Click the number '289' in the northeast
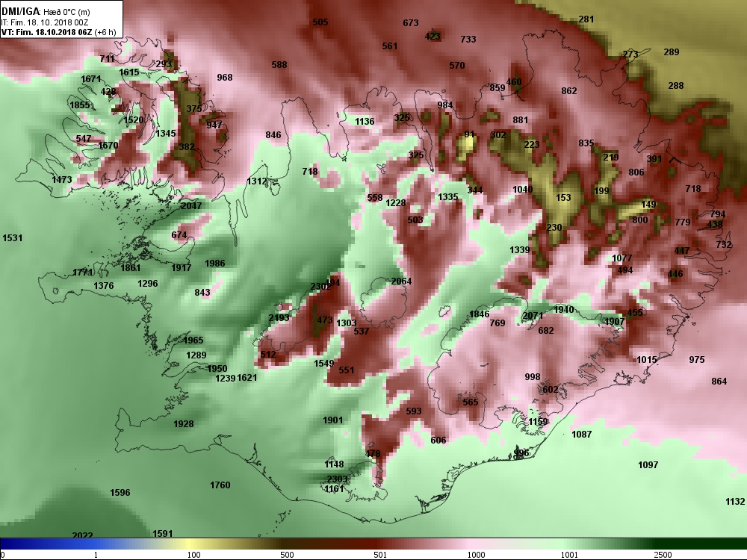The width and height of the screenshot is (747, 560). (672, 52)
